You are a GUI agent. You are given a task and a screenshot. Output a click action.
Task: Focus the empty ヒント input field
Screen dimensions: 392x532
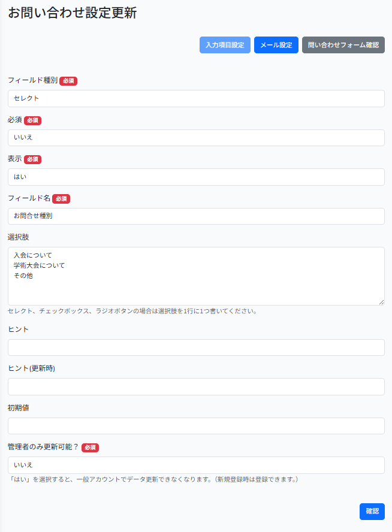tap(196, 347)
